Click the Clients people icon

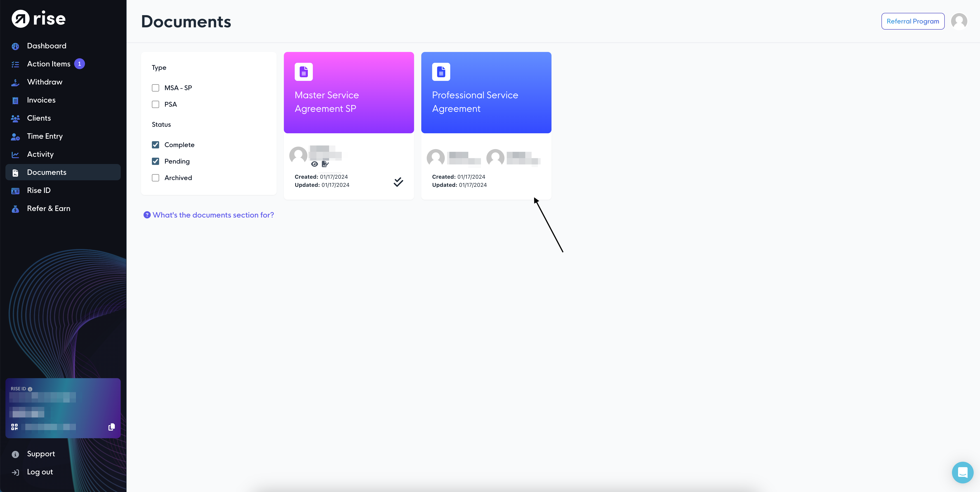[x=15, y=118]
